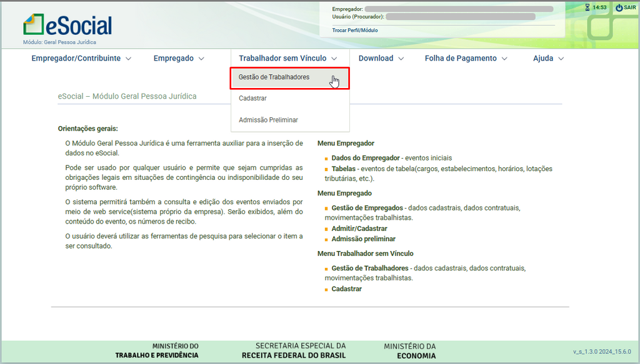Choose Cadastrar from the open dropdown menu
This screenshot has height=364, width=640.
pyautogui.click(x=252, y=99)
